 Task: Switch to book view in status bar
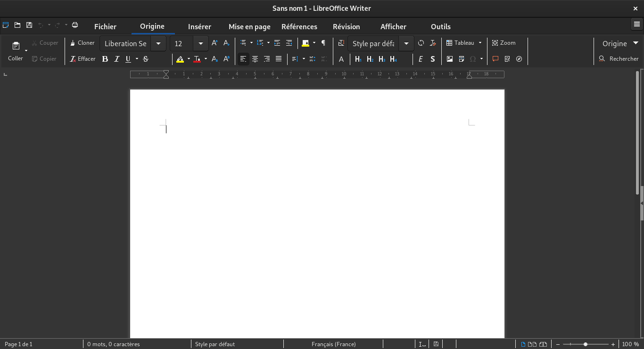point(543,344)
